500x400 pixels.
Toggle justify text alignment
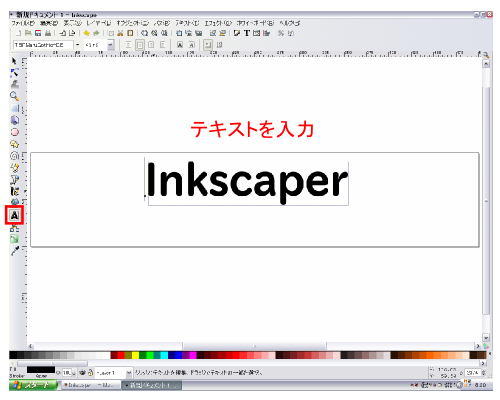(x=162, y=45)
